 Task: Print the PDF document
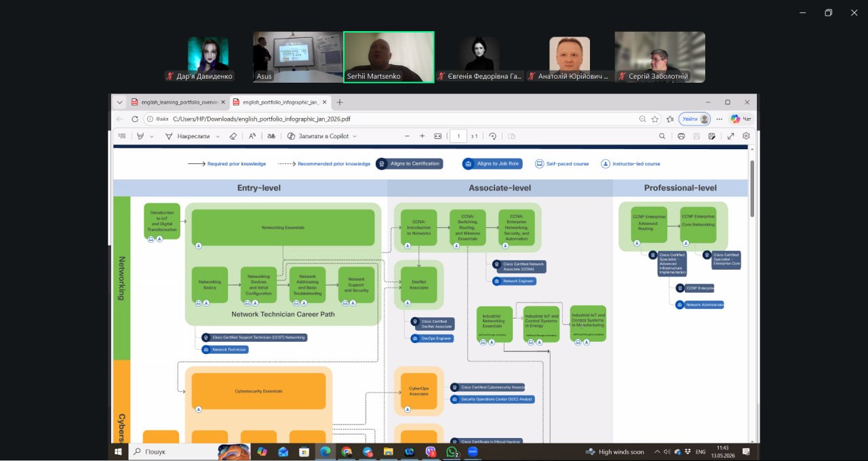pos(681,136)
